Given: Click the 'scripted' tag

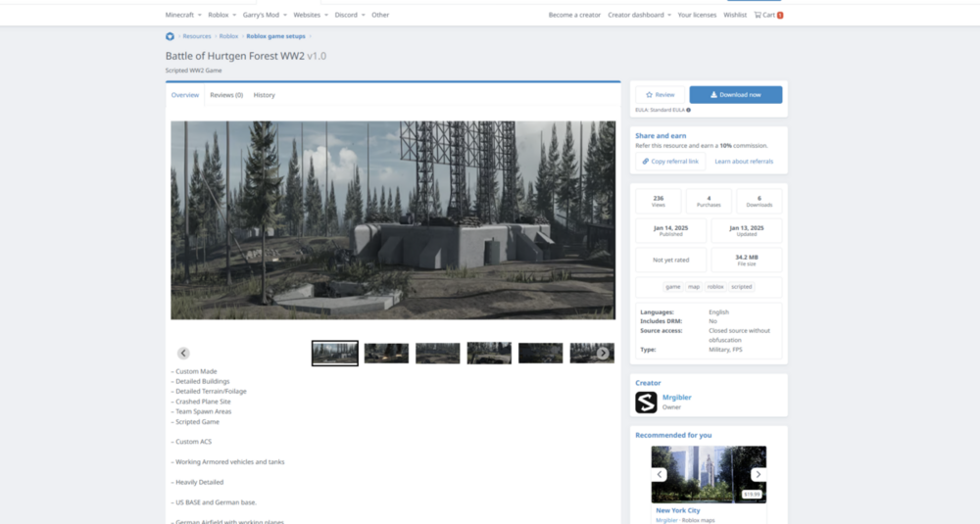Looking at the screenshot, I should click(x=741, y=287).
